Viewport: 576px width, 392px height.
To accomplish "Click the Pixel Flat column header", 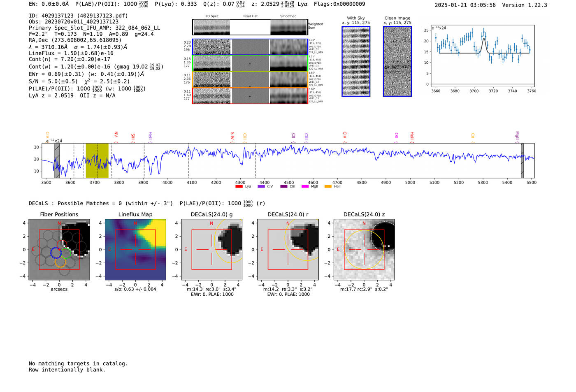I will click(x=250, y=16).
